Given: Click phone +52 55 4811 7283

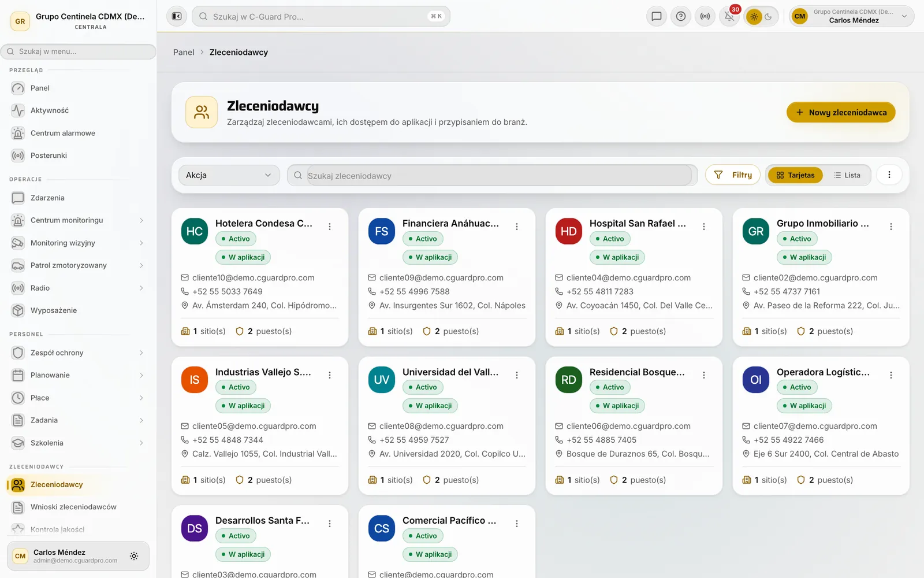Looking at the screenshot, I should click(x=600, y=291).
